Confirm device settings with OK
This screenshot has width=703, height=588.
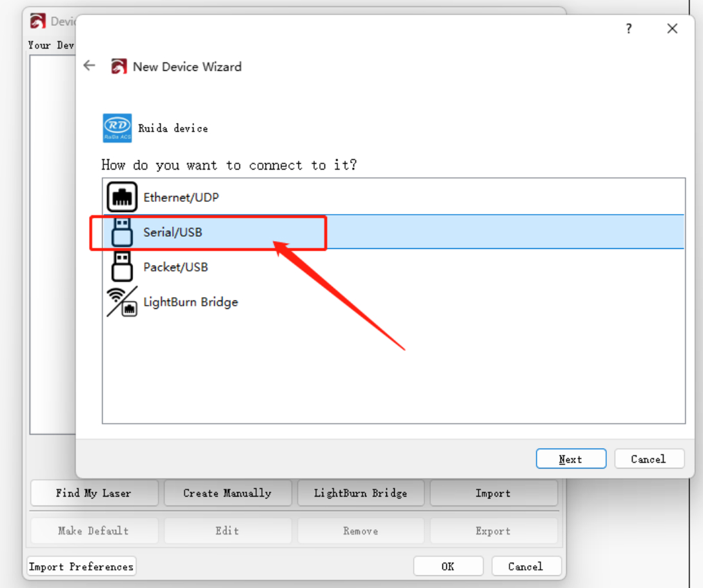pyautogui.click(x=448, y=565)
